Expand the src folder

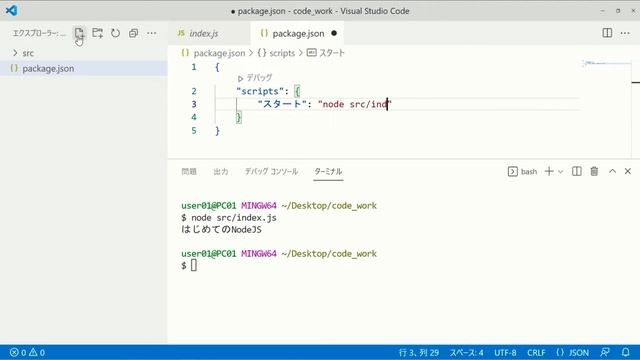tap(84, 53)
